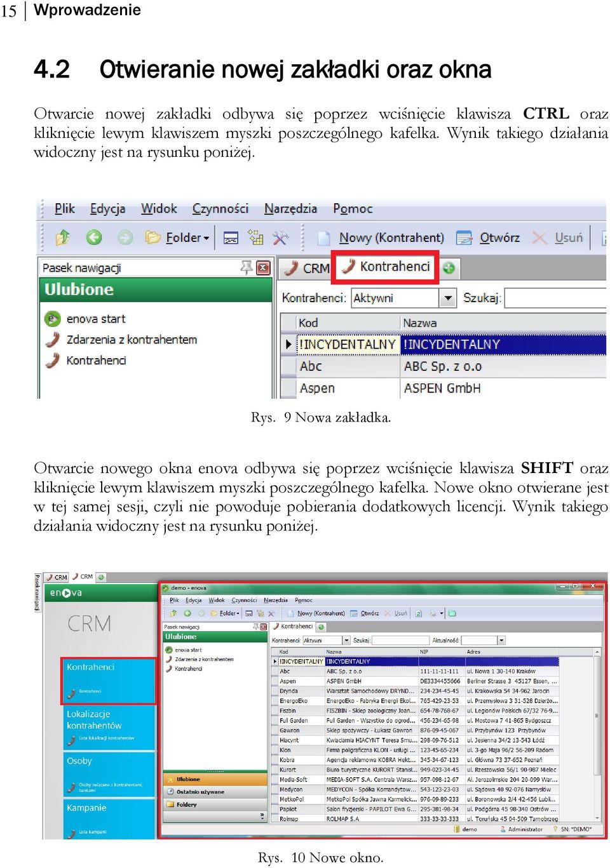Open the Plik menu in figure 9
The height and width of the screenshot is (868, 610).
click(64, 209)
